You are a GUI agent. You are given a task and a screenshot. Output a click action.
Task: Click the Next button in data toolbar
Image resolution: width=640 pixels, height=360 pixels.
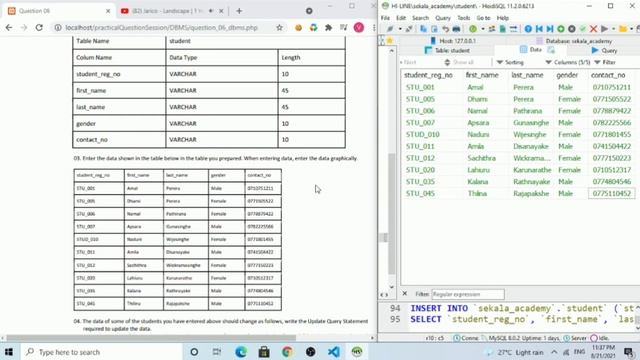pyautogui.click(x=409, y=62)
